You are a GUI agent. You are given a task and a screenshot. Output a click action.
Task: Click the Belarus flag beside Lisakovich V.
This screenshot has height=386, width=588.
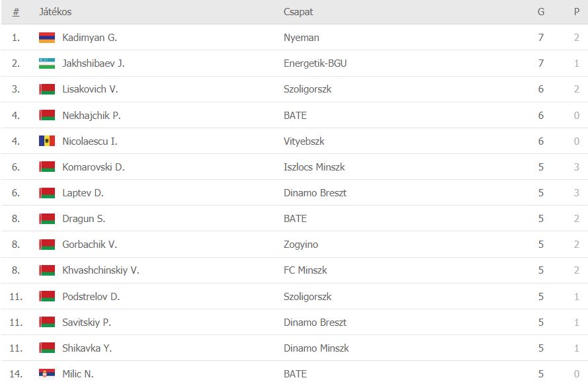tap(47, 89)
